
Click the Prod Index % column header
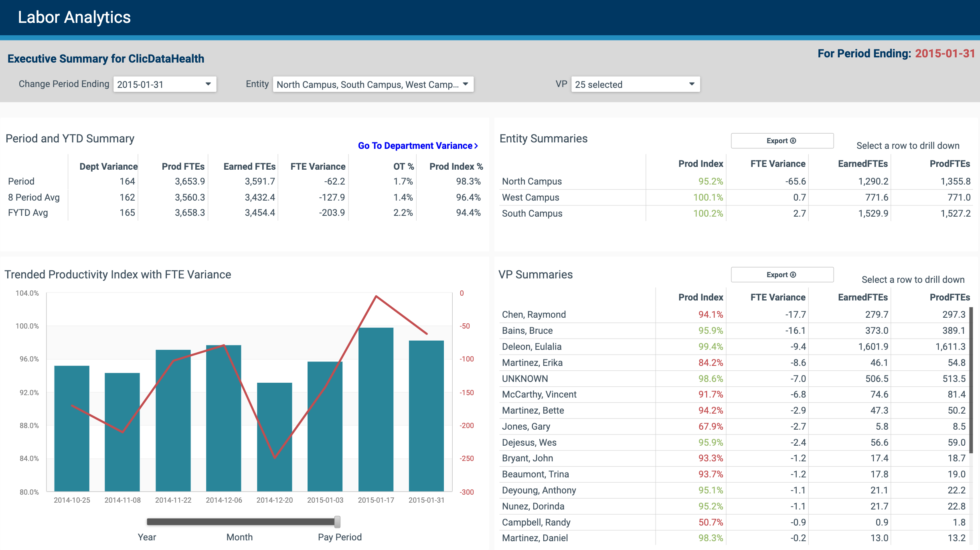click(456, 166)
